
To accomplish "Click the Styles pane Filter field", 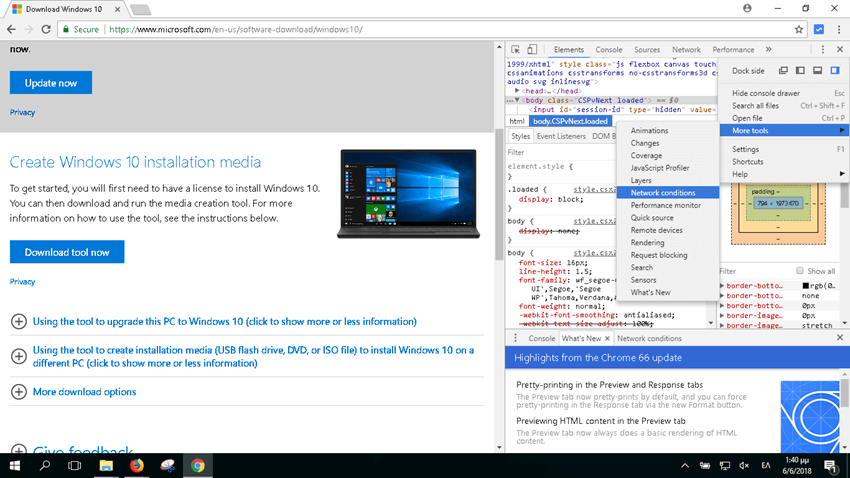I will (561, 152).
